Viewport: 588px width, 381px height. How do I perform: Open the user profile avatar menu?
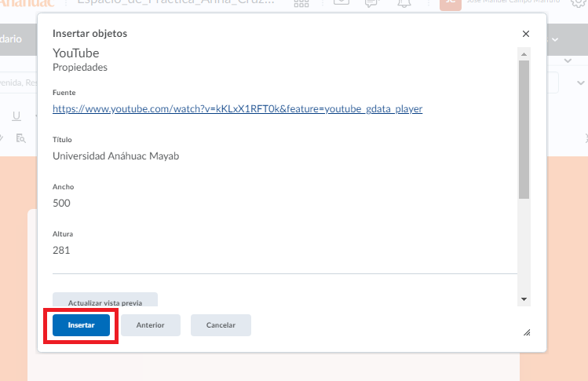(x=450, y=3)
